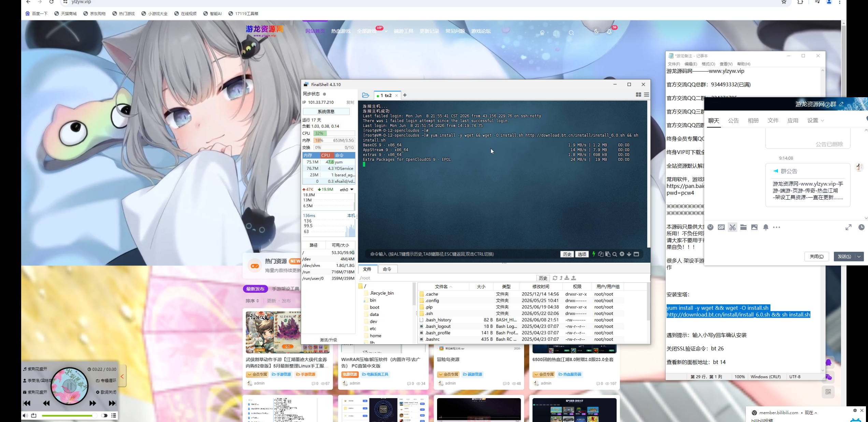This screenshot has height=422, width=868.
Task: Open the 格式(O) menu in Notepad
Action: coord(708,64)
